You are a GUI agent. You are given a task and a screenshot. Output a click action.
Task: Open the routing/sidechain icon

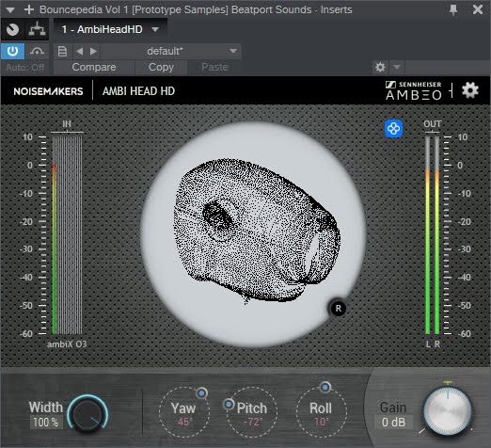(37, 29)
